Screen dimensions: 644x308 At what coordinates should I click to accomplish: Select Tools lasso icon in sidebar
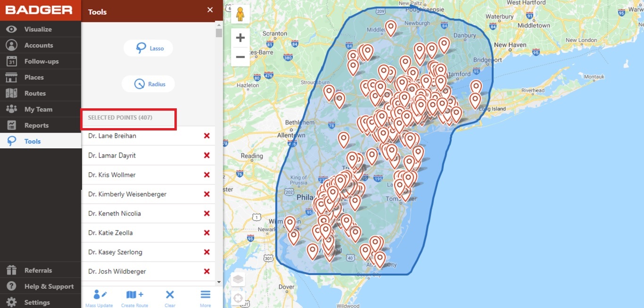tap(12, 141)
